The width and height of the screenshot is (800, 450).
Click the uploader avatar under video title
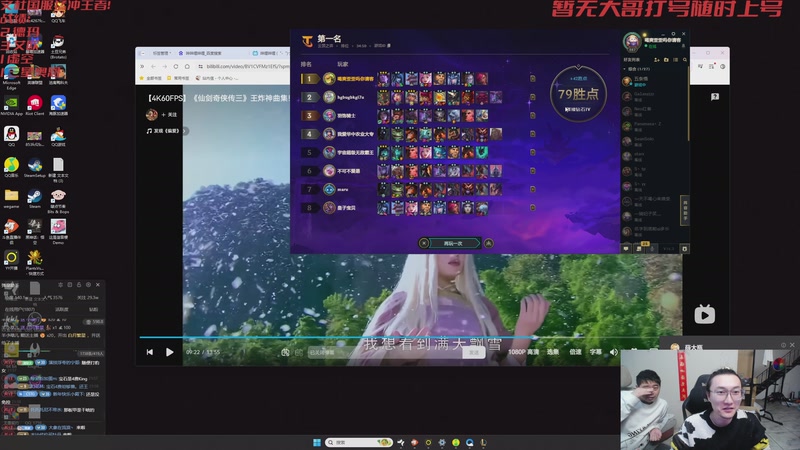(x=152, y=115)
